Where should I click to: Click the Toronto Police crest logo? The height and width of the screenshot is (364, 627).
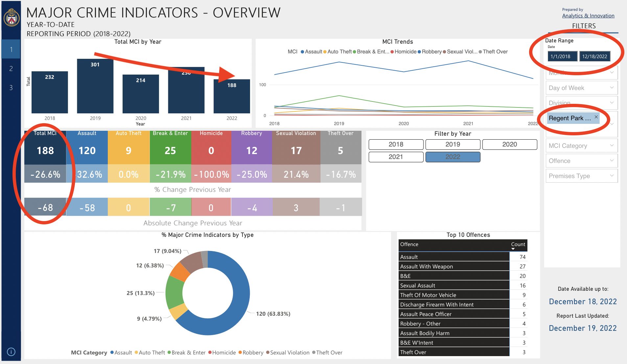click(12, 17)
